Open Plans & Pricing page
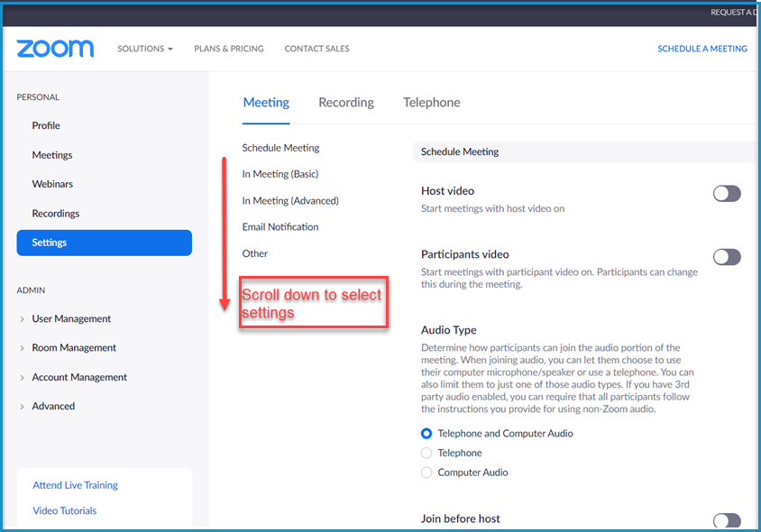 (x=229, y=49)
